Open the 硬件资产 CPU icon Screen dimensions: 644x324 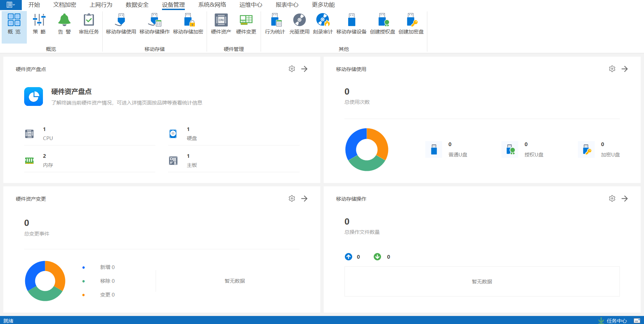coord(221,23)
